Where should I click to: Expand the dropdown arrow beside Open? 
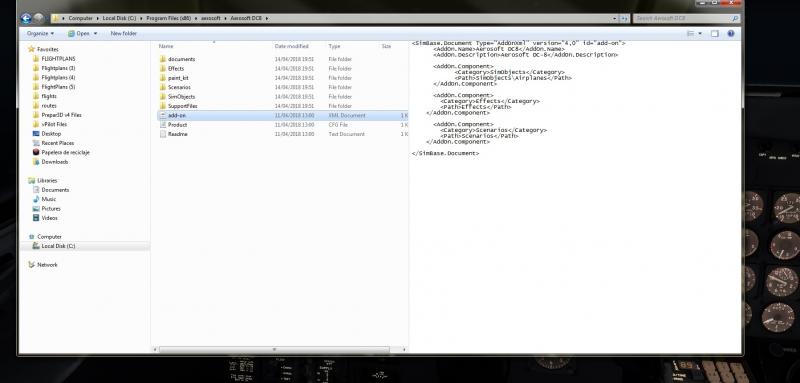click(x=95, y=33)
